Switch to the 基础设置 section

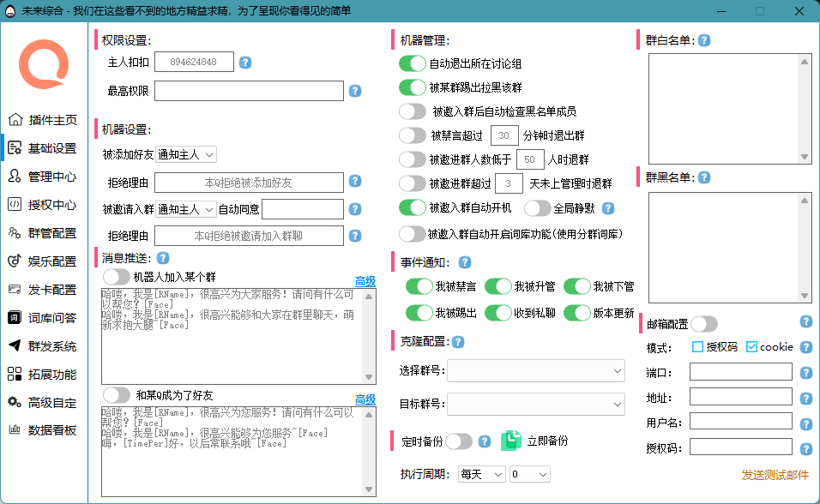(39, 147)
